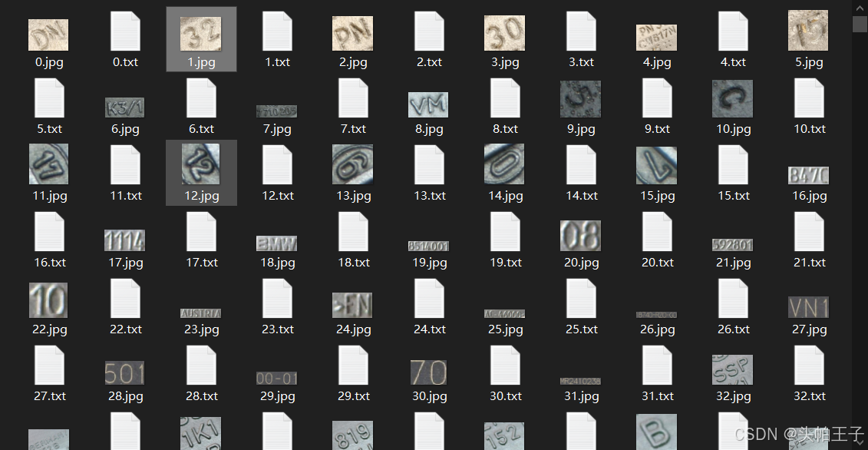This screenshot has height=450, width=868.
Task: Select the 18.jpg thumbnail showing BMW
Action: tap(277, 243)
